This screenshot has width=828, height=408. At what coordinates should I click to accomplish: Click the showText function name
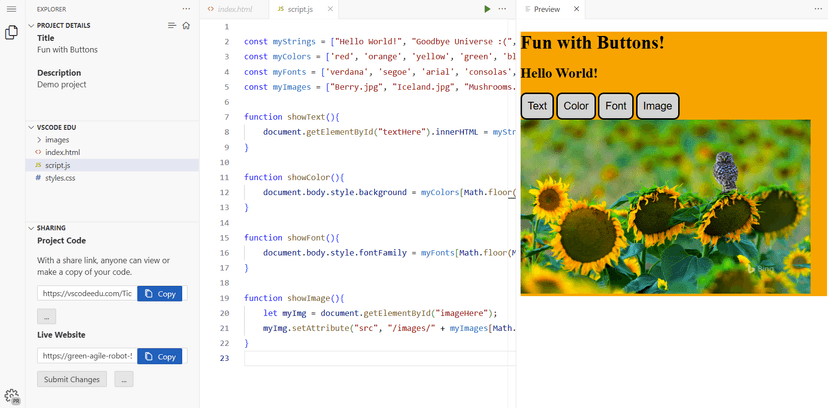[308, 117]
